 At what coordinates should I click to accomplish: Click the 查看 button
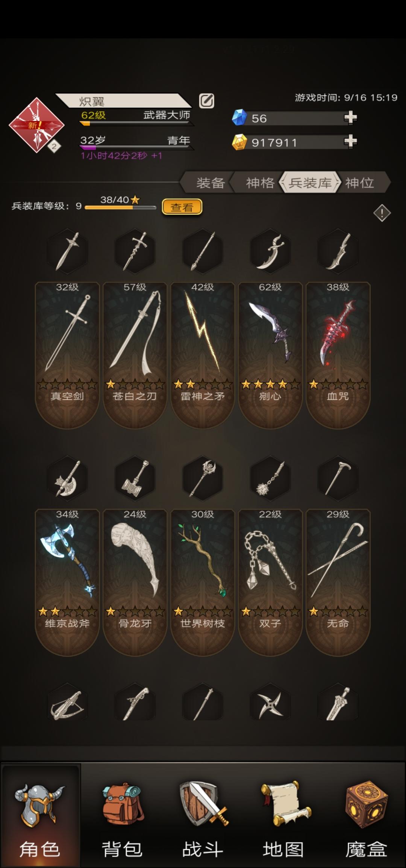182,207
